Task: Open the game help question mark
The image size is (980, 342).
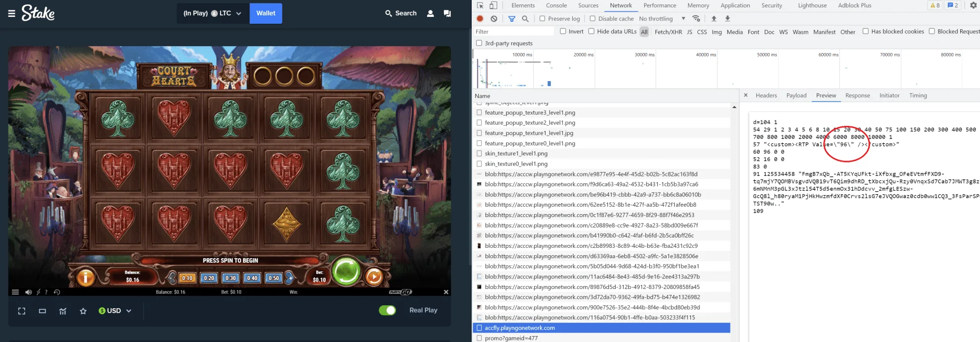Action: (x=46, y=292)
